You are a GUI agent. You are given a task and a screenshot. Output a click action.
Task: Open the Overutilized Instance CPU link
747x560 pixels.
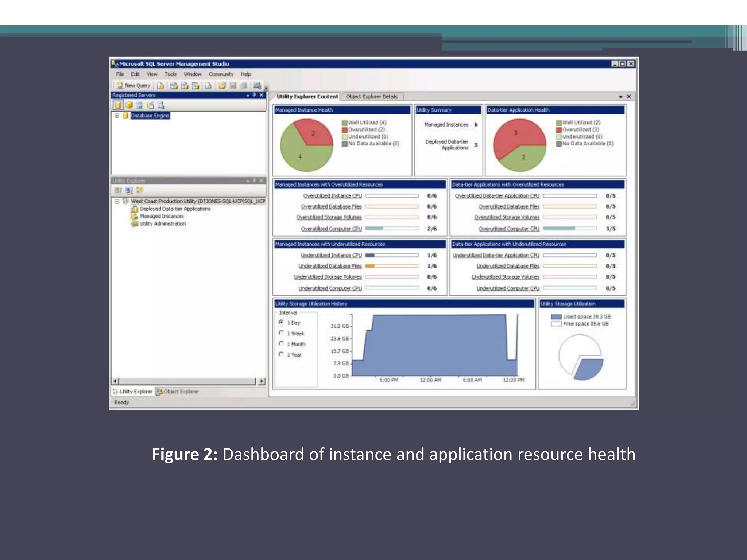(332, 196)
